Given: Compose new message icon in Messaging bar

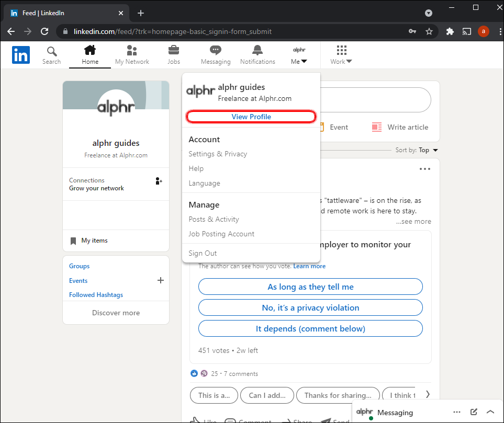Looking at the screenshot, I should click(x=474, y=412).
